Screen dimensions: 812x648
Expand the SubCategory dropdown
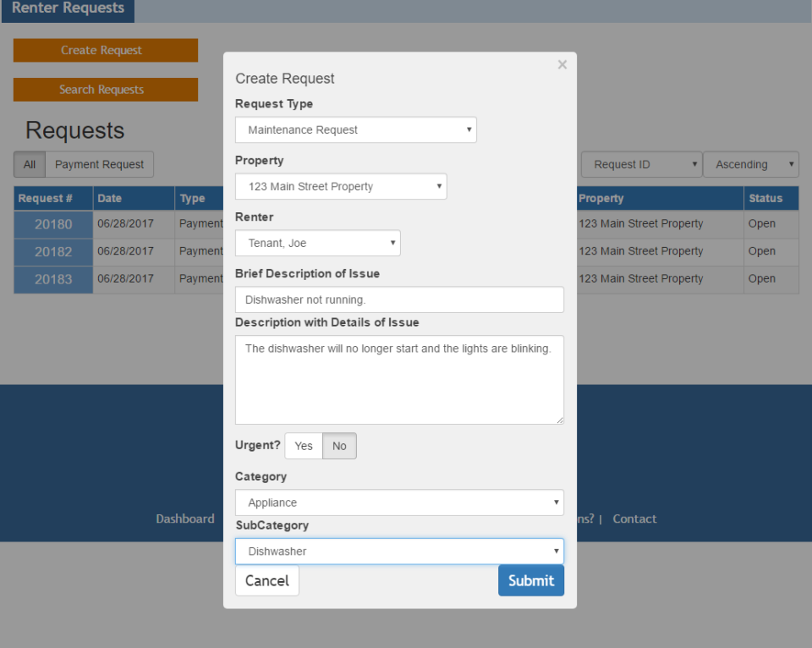tap(399, 552)
